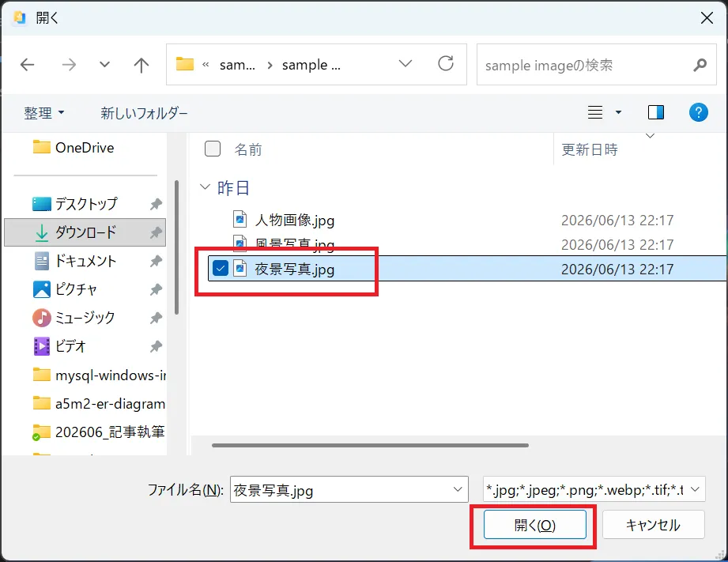728x562 pixels.
Task: Change the view layout icon
Action: pos(595,112)
